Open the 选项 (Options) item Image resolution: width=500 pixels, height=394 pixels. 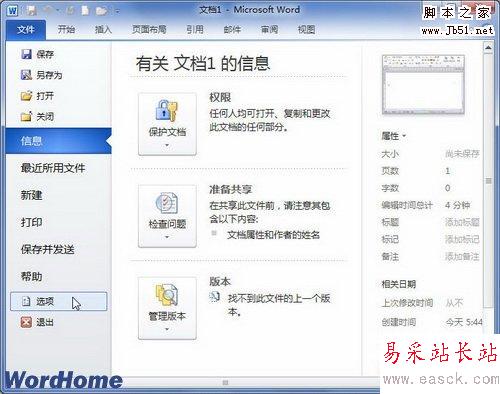[x=59, y=302]
